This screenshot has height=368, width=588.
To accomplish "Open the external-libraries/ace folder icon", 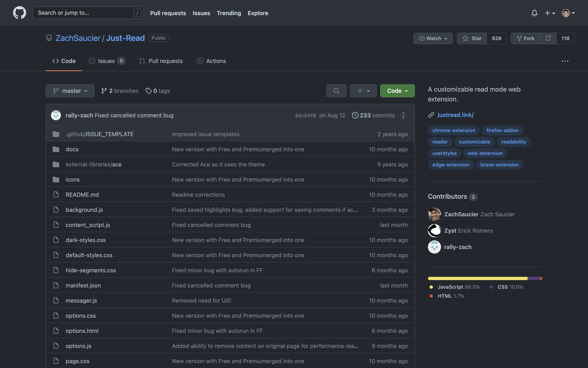I will point(56,164).
